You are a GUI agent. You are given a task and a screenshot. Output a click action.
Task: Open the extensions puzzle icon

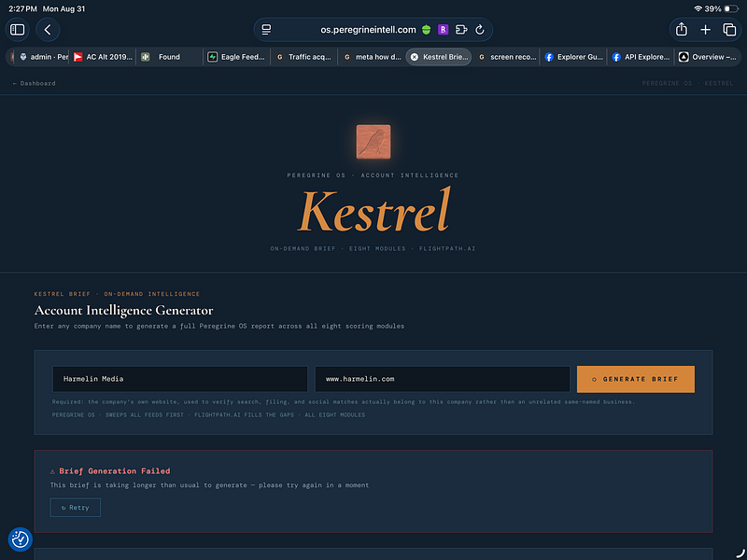(461, 30)
